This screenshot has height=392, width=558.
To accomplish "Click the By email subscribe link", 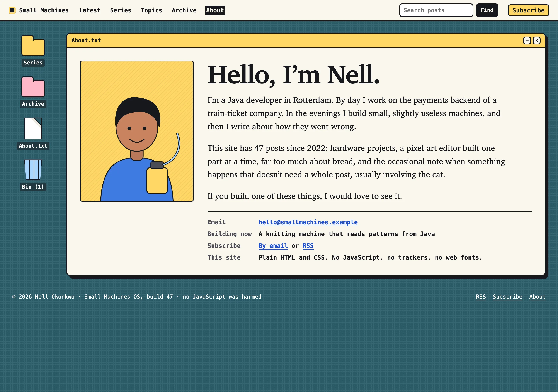I will pyautogui.click(x=273, y=246).
